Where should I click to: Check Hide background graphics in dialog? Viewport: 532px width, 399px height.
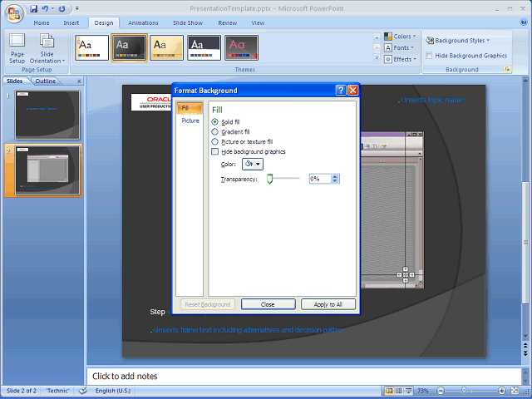(x=214, y=151)
